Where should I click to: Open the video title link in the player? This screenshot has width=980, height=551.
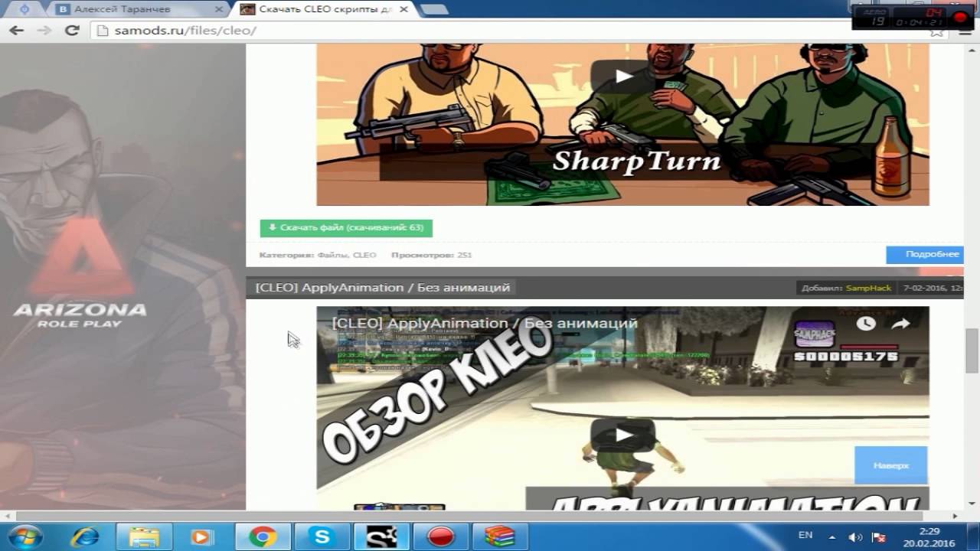(485, 324)
